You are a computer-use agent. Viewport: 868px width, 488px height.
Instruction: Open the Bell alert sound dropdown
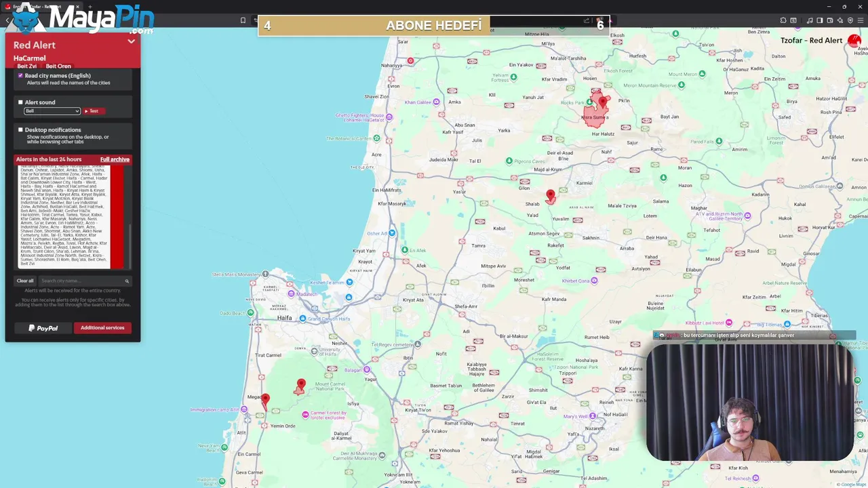click(x=52, y=111)
